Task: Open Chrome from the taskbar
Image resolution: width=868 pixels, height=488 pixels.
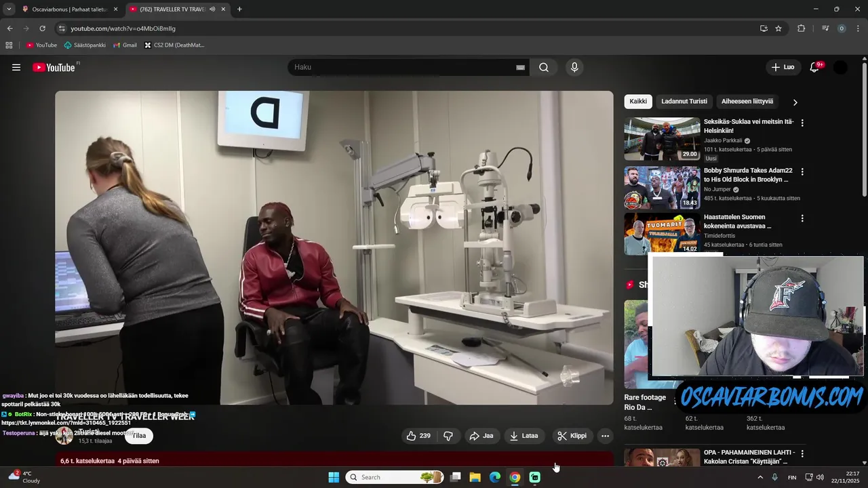Action: tap(515, 477)
